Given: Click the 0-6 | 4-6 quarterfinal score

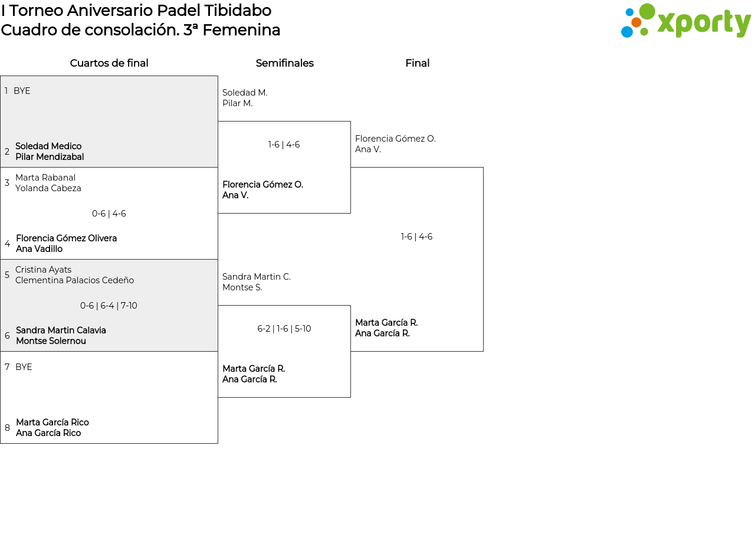Looking at the screenshot, I should [x=109, y=214].
